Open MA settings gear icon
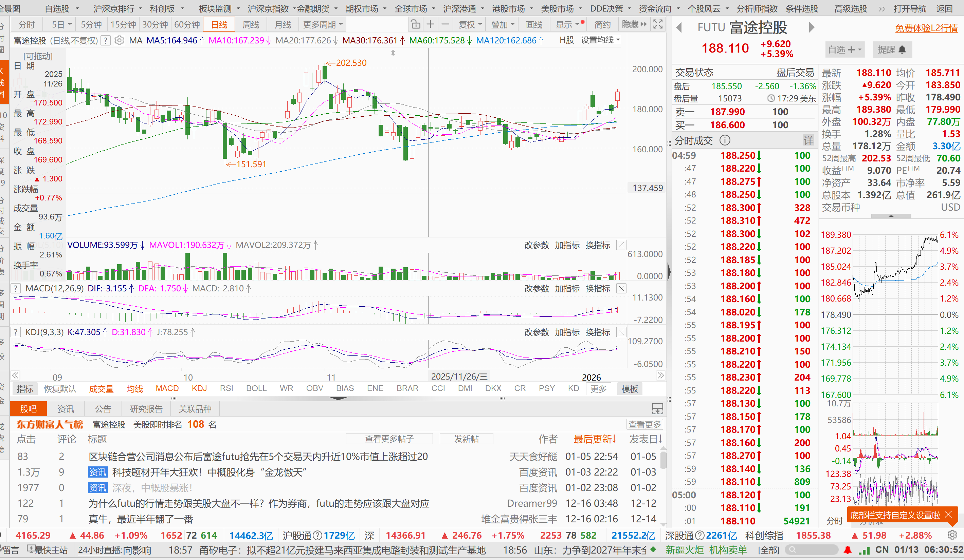Screen dimensions: 964x560 119,40
